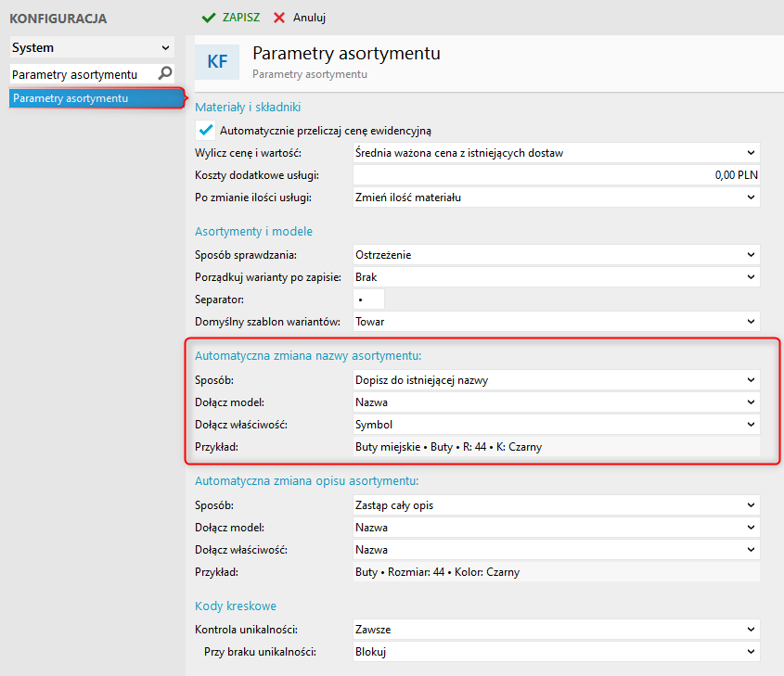Click the KF module logo icon
The height and width of the screenshot is (676, 784).
[x=217, y=61]
